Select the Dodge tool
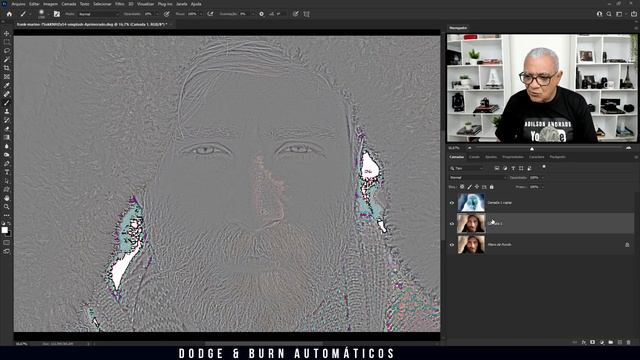This screenshot has width=640, height=360. [x=7, y=155]
